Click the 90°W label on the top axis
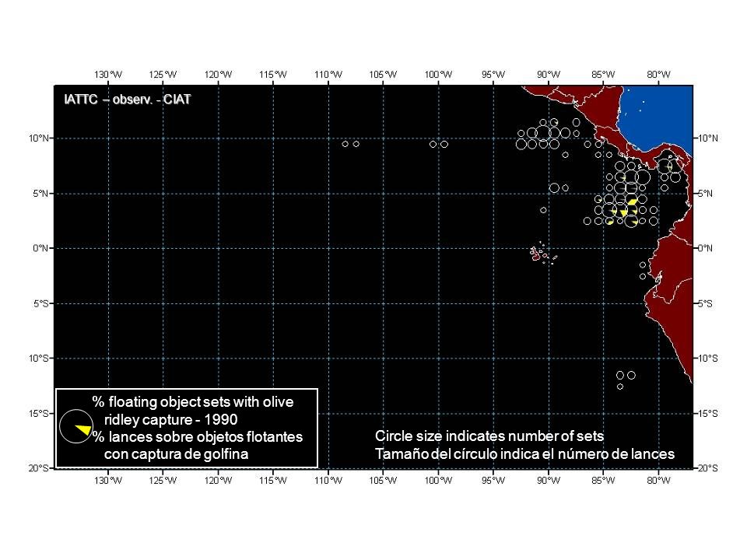This screenshot has width=747, height=560. tap(549, 75)
